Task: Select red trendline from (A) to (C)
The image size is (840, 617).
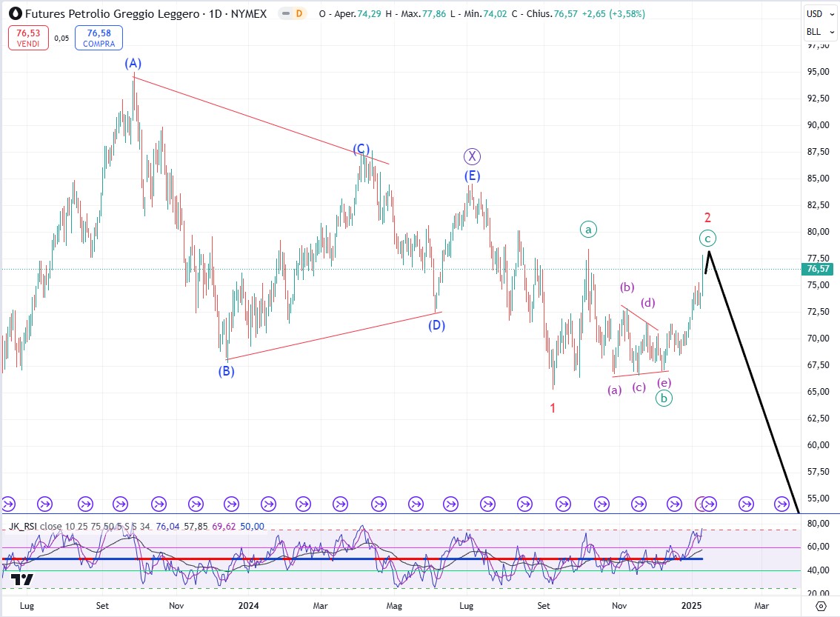Action: pos(261,121)
